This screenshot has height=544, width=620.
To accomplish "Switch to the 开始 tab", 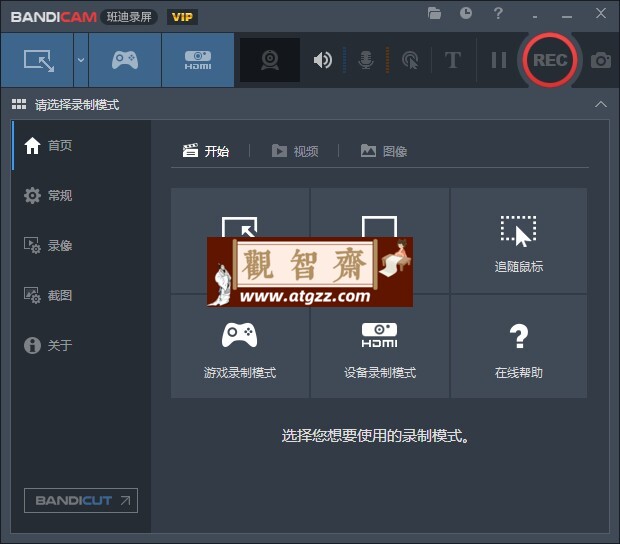I will coord(206,151).
